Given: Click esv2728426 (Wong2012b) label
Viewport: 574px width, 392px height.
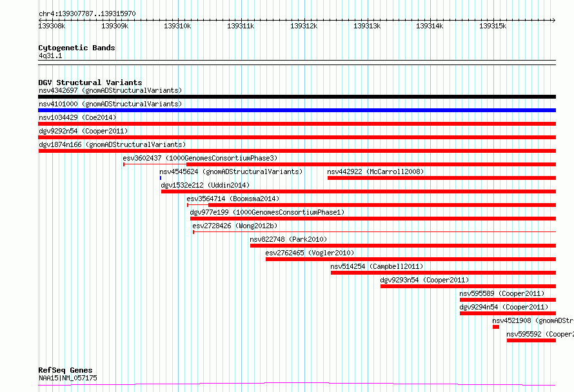Looking at the screenshot, I should [235, 226].
